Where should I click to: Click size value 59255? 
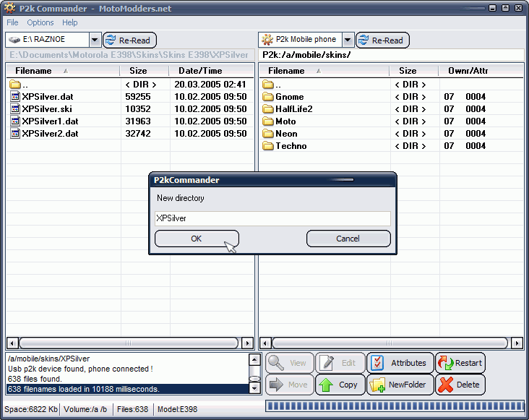(138, 97)
